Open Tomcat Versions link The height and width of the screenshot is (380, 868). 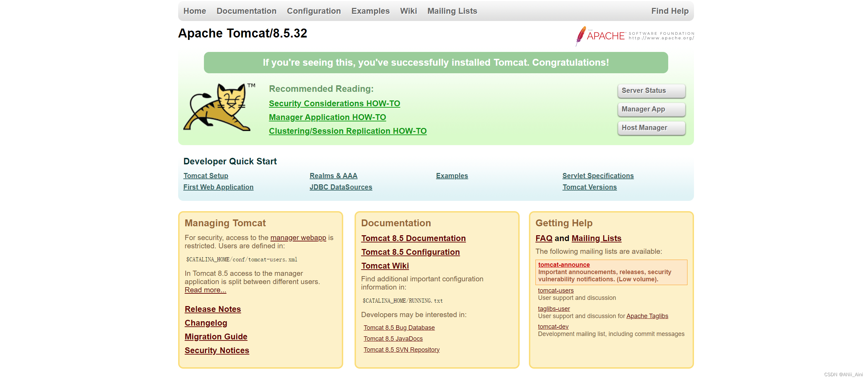click(589, 187)
